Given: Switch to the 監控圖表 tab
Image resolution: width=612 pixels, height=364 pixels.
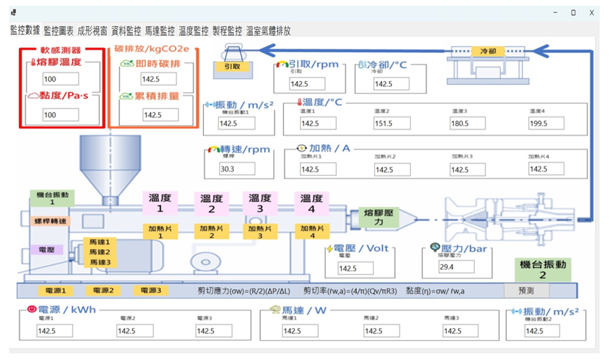Looking at the screenshot, I should coord(59,31).
